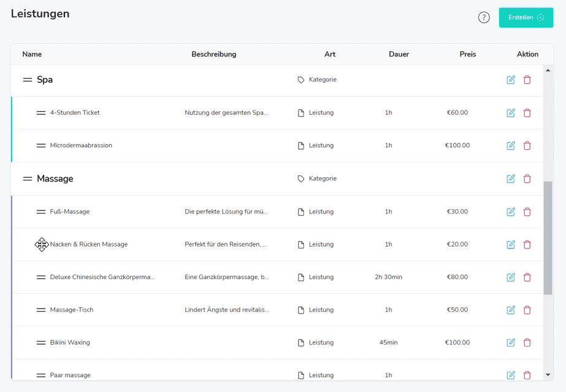
Task: Edit the 4-Stunden Ticket service
Action: tap(511, 113)
